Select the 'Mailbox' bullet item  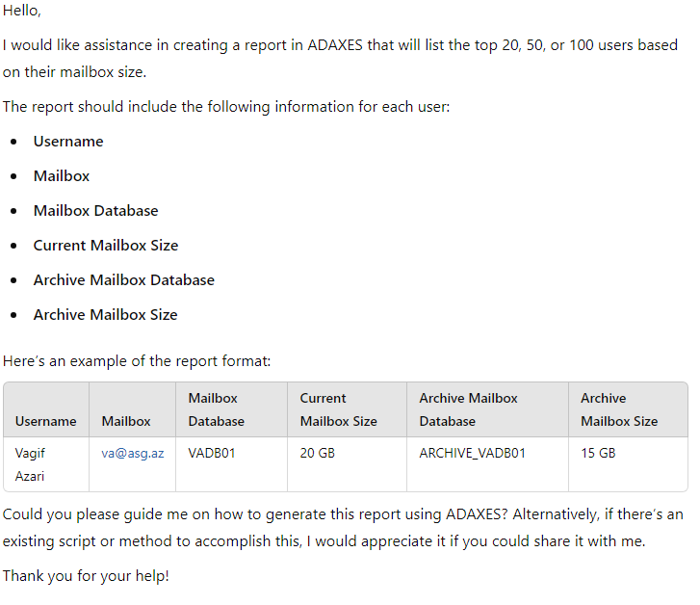pyautogui.click(x=62, y=176)
